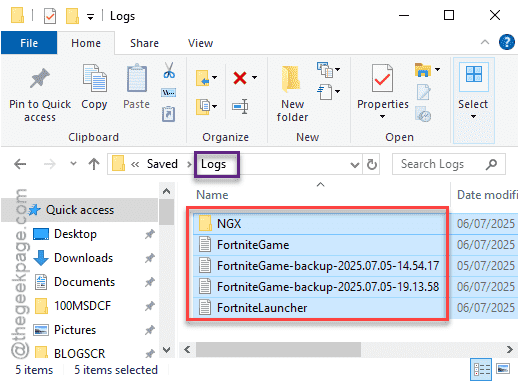Refresh the Logs folder view
The image size is (519, 382).
[372, 164]
